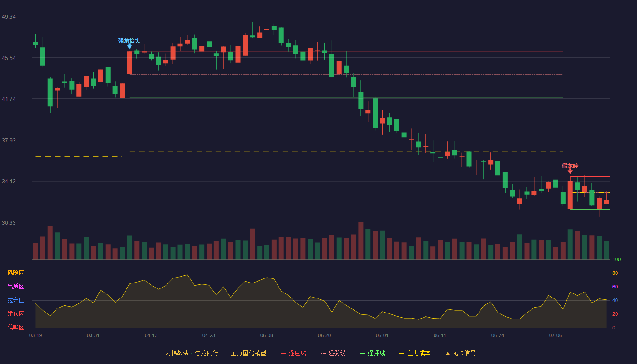The image size is (637, 364).
Task: Toggle the 龙吟信号 legend entry
Action: click(x=460, y=353)
